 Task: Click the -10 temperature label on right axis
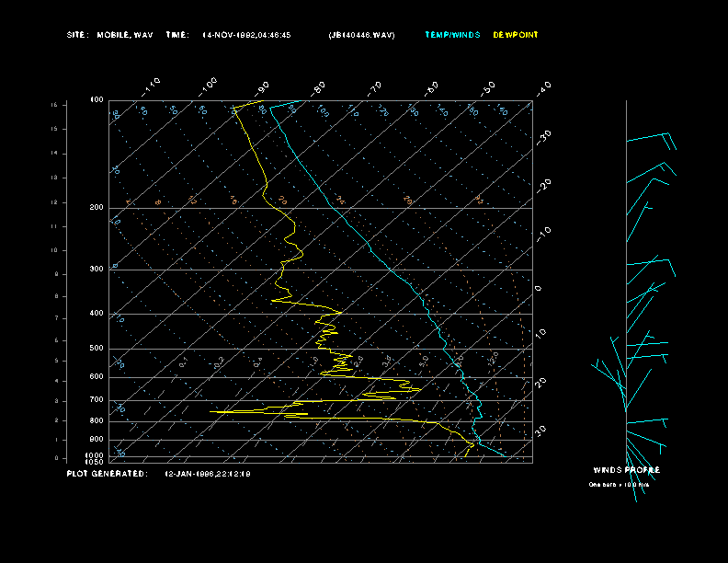tap(543, 234)
